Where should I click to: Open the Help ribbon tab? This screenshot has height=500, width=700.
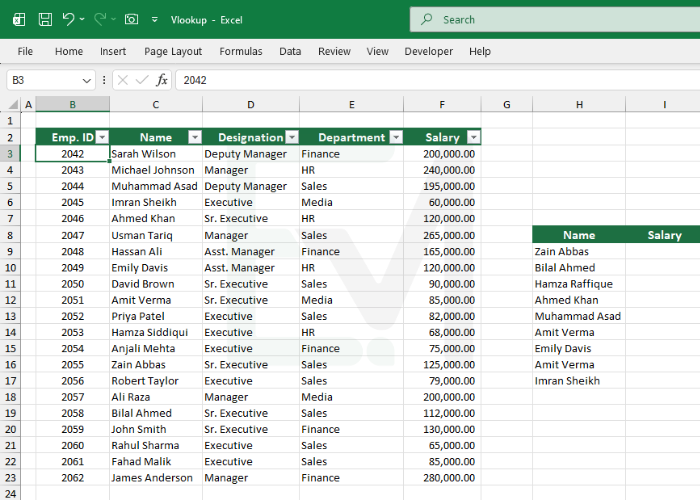[x=480, y=51]
